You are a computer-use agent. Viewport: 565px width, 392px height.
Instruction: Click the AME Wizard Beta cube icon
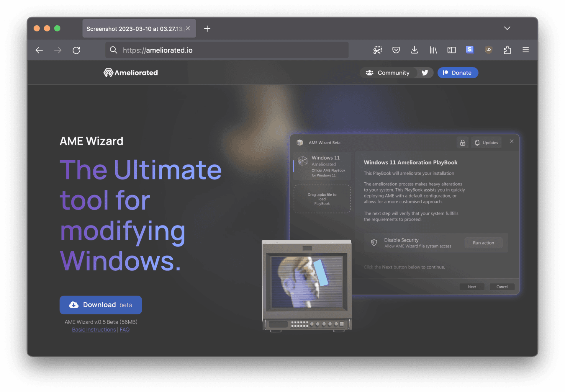coord(300,143)
